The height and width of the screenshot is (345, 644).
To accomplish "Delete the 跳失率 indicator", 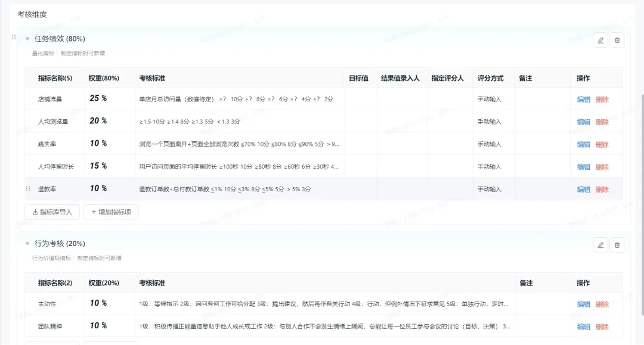I will click(602, 144).
